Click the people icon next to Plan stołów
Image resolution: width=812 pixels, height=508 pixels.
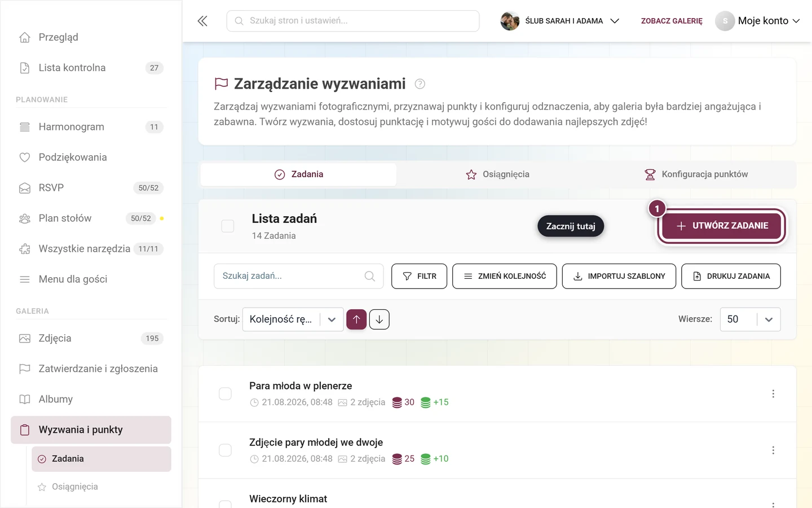tap(25, 218)
